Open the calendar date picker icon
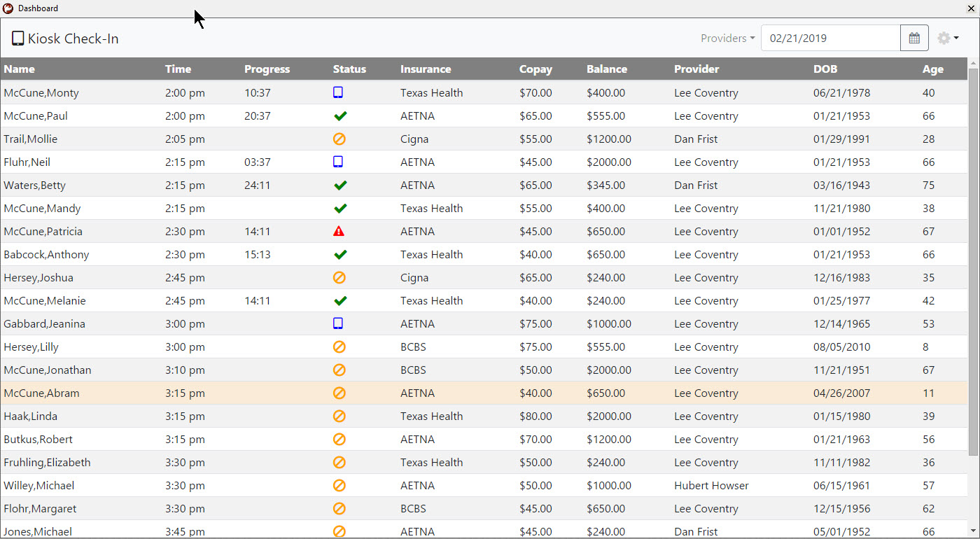 [x=914, y=38]
